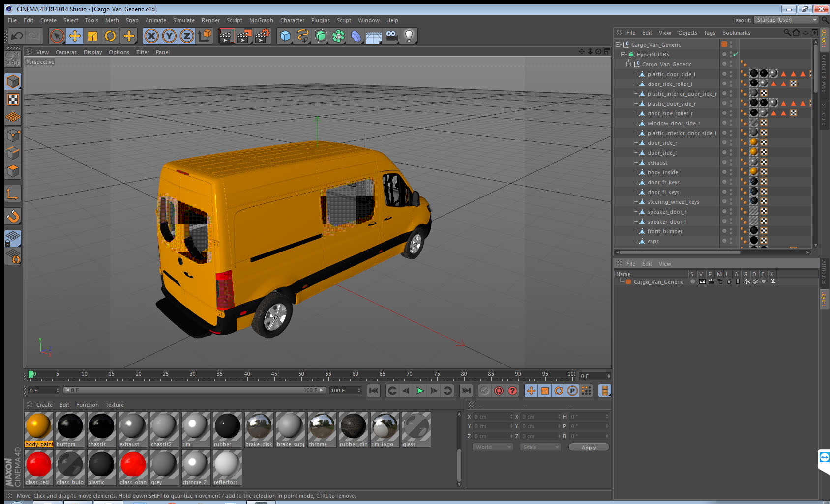Open the MoGraph menu
Viewport: 830px width, 504px height.
coord(261,20)
